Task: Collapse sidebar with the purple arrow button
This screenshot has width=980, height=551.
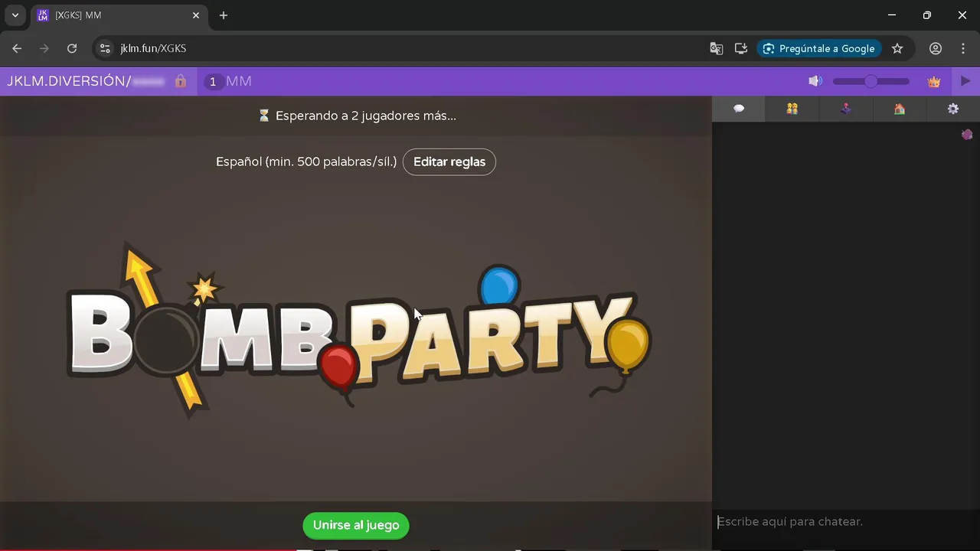Action: click(x=965, y=81)
